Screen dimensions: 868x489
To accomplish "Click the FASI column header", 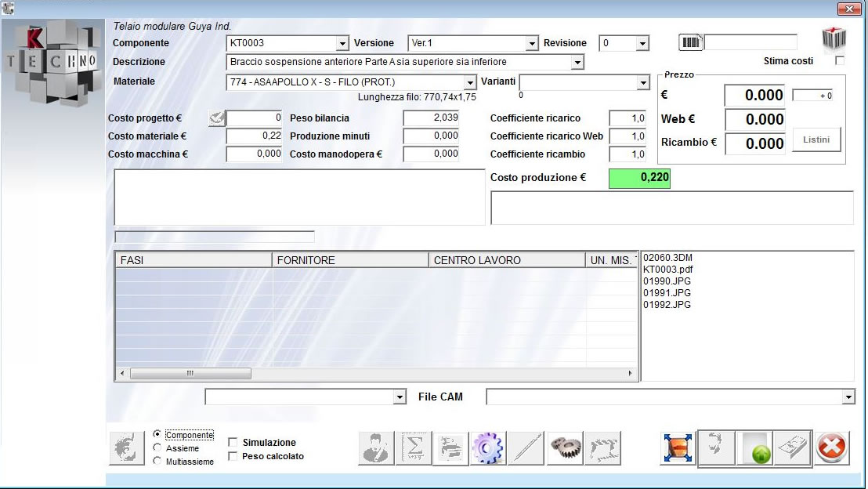I will pos(193,259).
